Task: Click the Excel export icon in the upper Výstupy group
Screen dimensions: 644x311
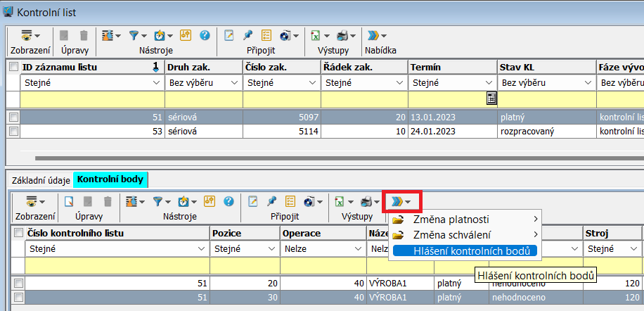Action: click(316, 35)
